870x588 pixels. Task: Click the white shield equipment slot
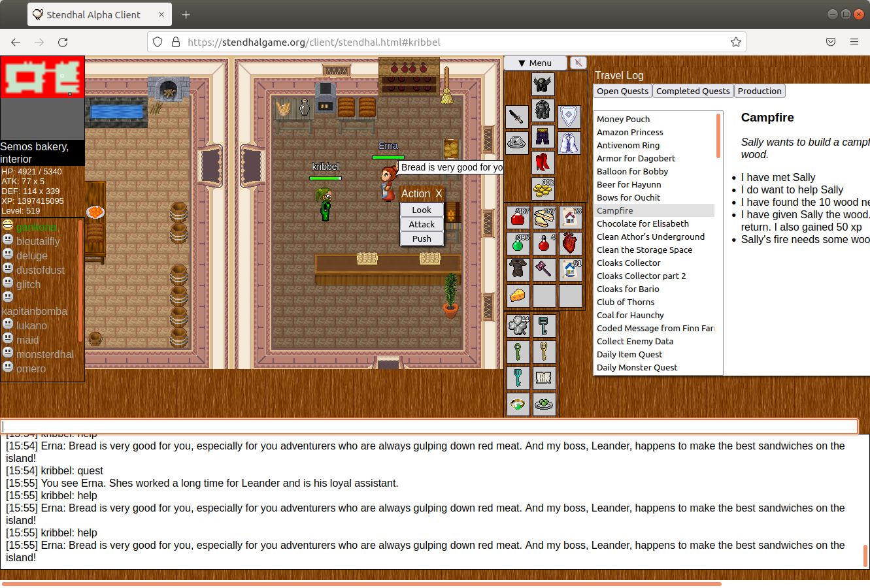tap(569, 116)
